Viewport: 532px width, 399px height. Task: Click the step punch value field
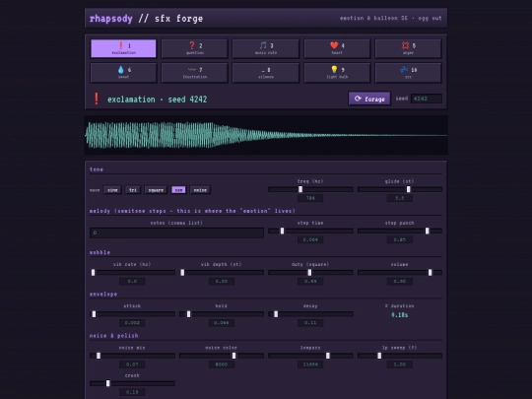[400, 239]
